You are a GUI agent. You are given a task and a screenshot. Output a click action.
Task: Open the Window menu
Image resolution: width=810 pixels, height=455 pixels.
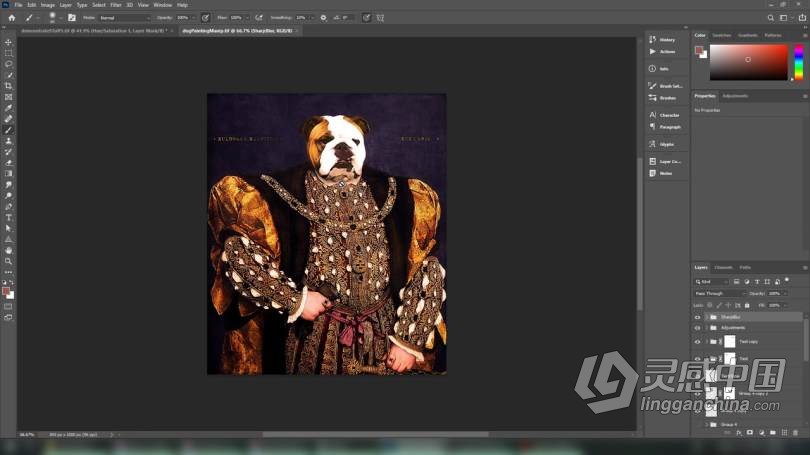point(163,5)
